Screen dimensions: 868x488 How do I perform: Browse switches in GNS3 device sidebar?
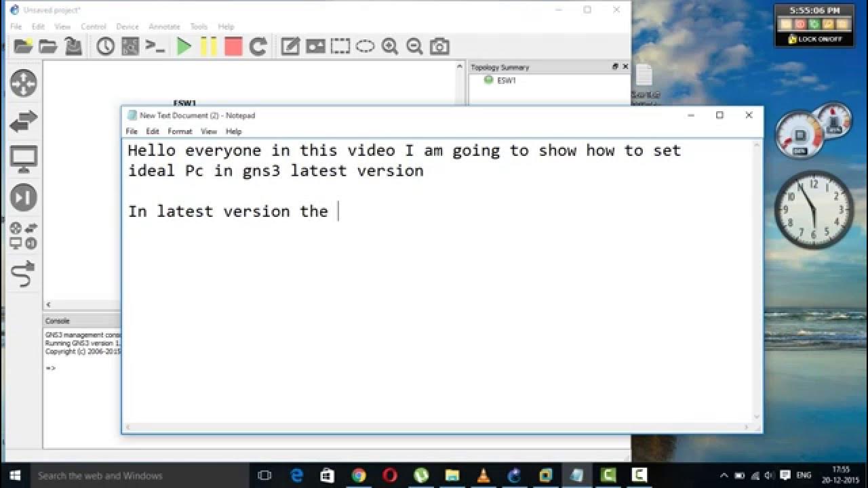coord(24,122)
